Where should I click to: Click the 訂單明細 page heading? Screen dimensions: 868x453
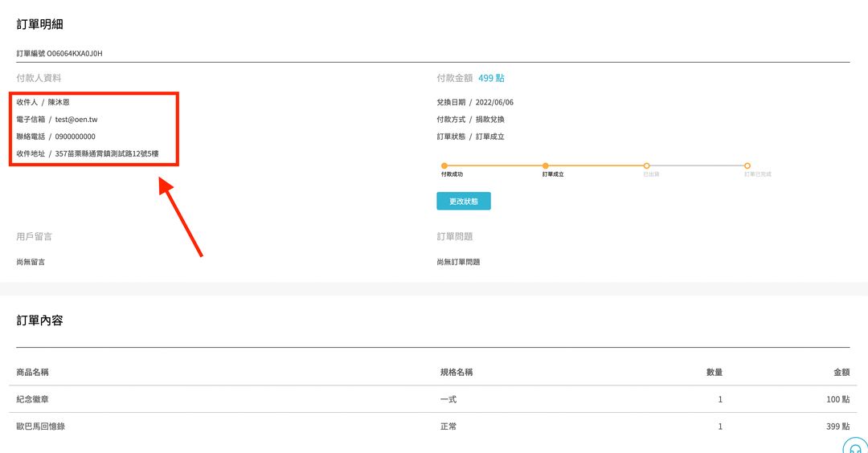point(39,24)
